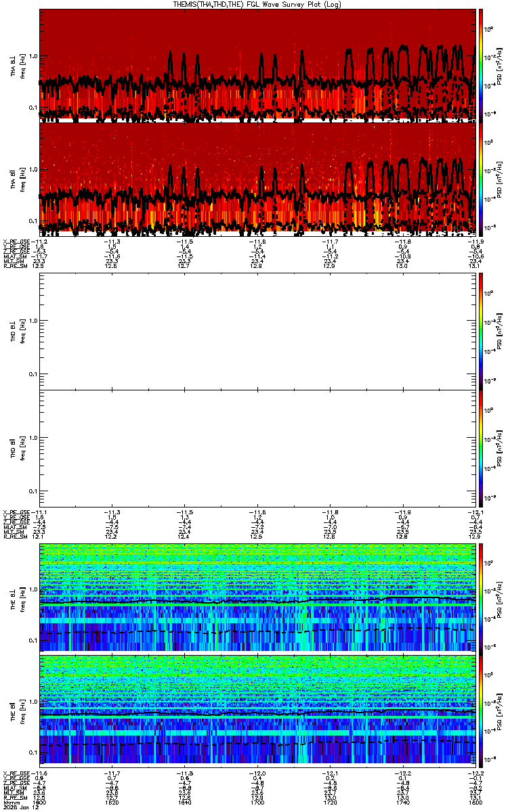Viewport: 508px width, 812px height.
Task: Select the THD B-parallel color bar
Action: point(482,448)
